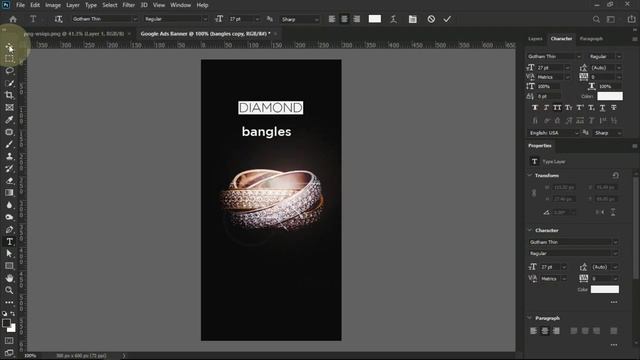The width and height of the screenshot is (640, 360).
Task: Open the Share icon at top right
Action: (x=631, y=19)
